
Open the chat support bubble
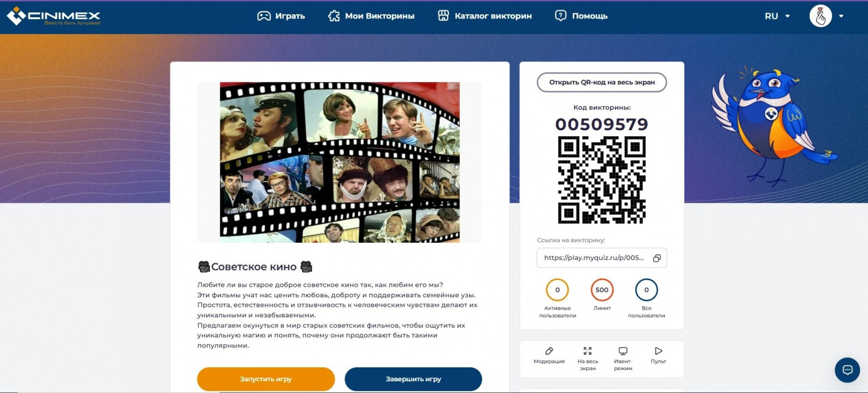click(847, 370)
